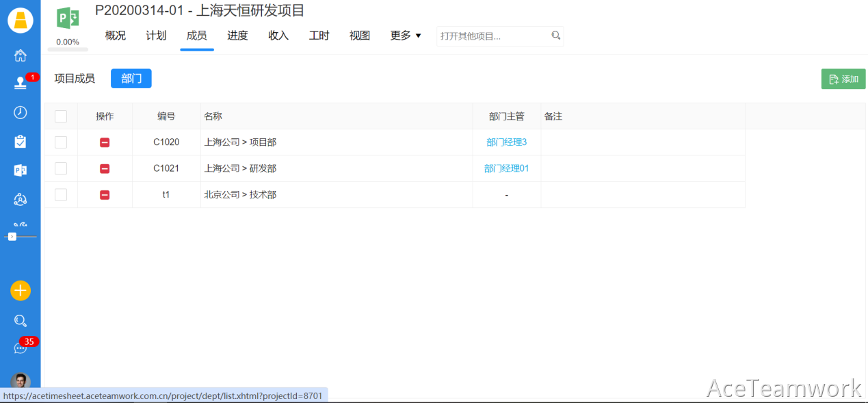This screenshot has height=403, width=868.
Task: Remove department t1 using red minus icon
Action: coord(105,195)
